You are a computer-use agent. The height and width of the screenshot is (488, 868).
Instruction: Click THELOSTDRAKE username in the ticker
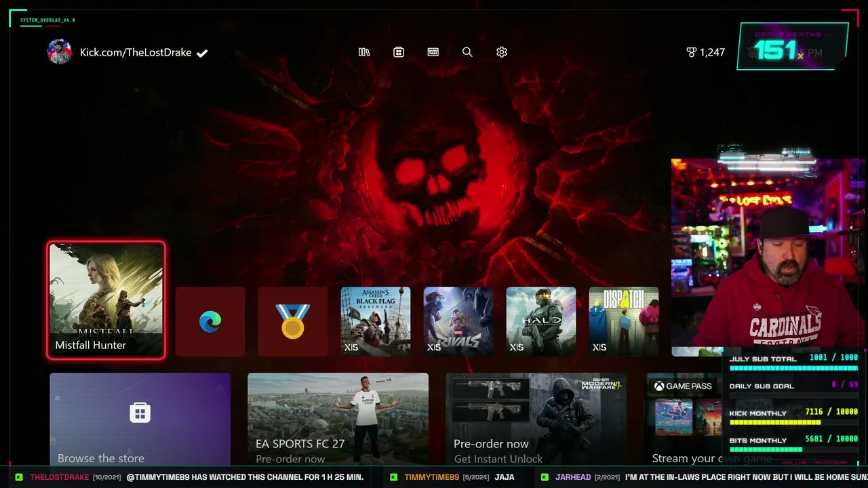pos(60,477)
